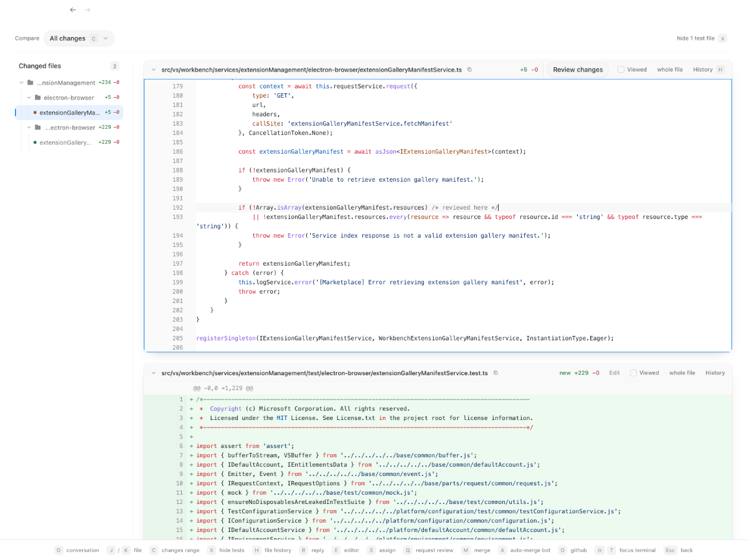
Task: Select the extensionGalleryMa... file with +5
Action: point(69,113)
